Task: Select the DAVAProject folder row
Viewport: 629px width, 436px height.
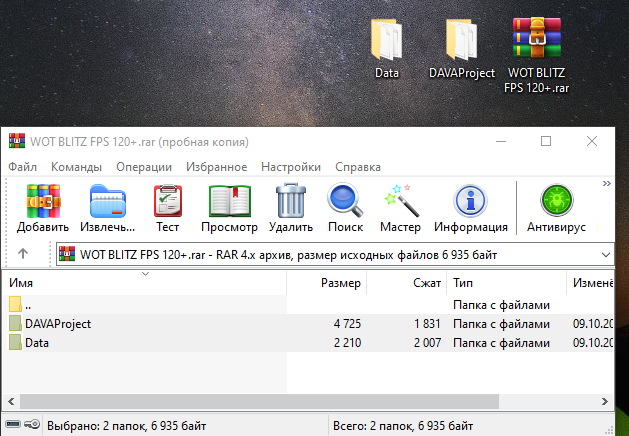Action: pyautogui.click(x=308, y=324)
